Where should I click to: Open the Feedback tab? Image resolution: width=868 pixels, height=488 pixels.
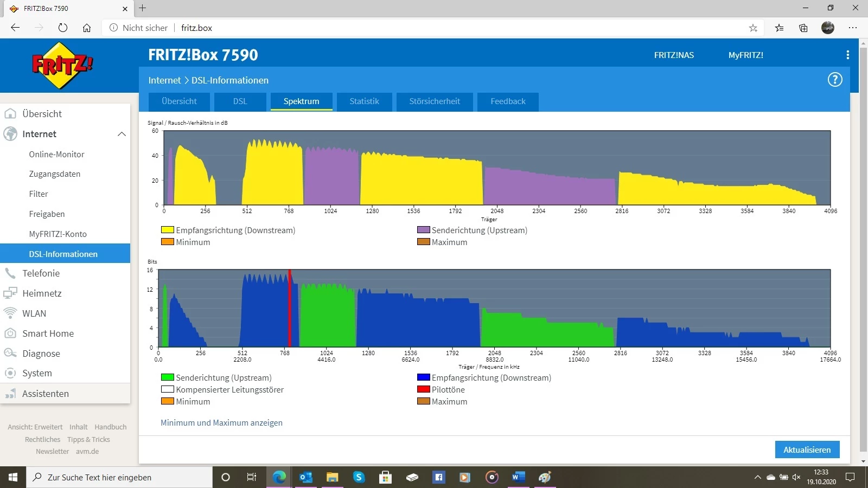pos(508,101)
